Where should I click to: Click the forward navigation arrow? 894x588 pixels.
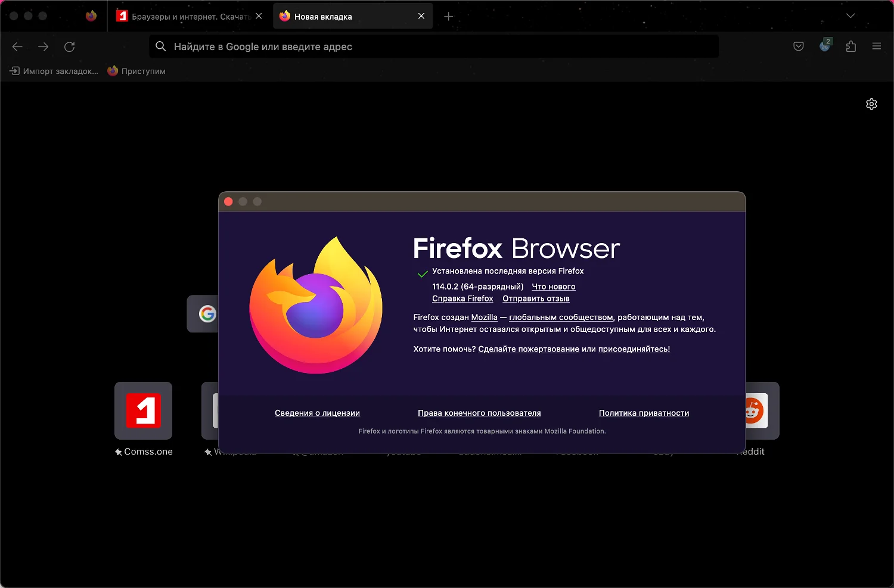coord(44,46)
